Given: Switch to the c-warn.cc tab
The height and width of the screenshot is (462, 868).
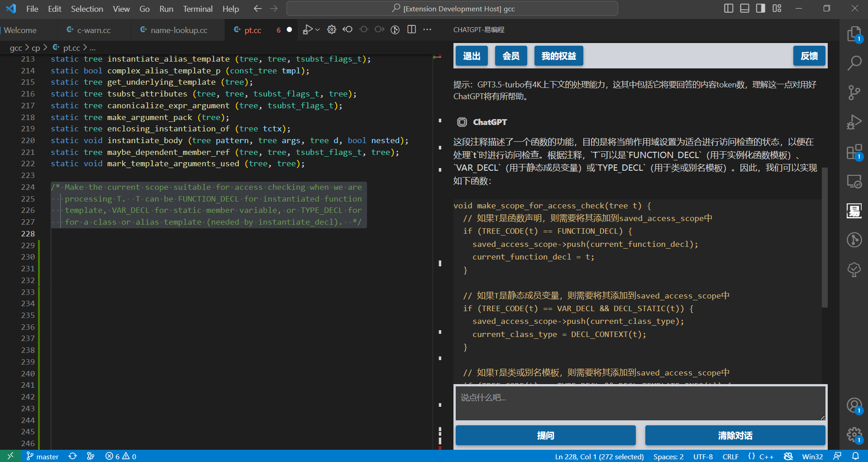Looking at the screenshot, I should click(94, 30).
